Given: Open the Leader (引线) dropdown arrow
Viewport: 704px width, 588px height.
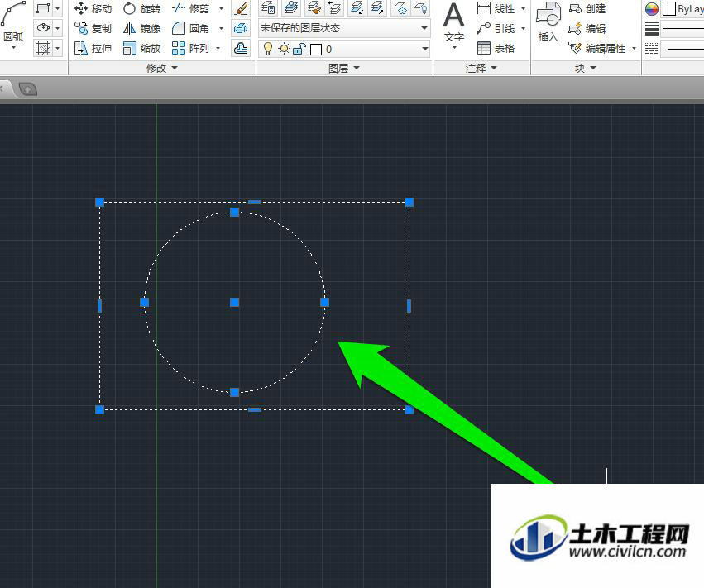Looking at the screenshot, I should click(x=523, y=28).
